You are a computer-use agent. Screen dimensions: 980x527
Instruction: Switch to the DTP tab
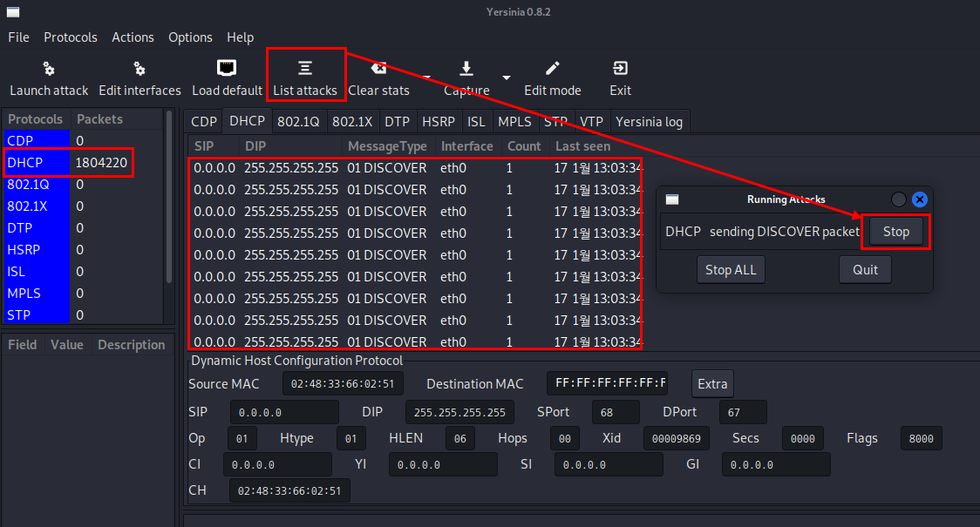[397, 122]
